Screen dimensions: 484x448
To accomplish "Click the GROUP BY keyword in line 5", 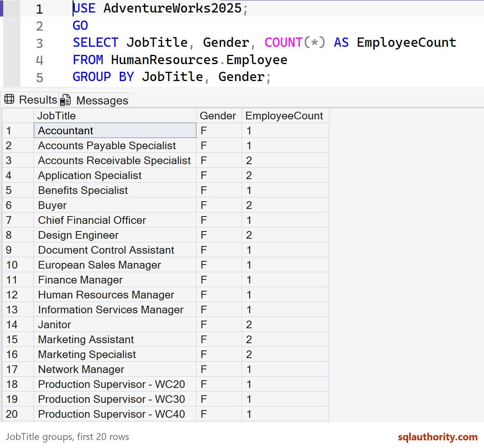I will pos(103,77).
